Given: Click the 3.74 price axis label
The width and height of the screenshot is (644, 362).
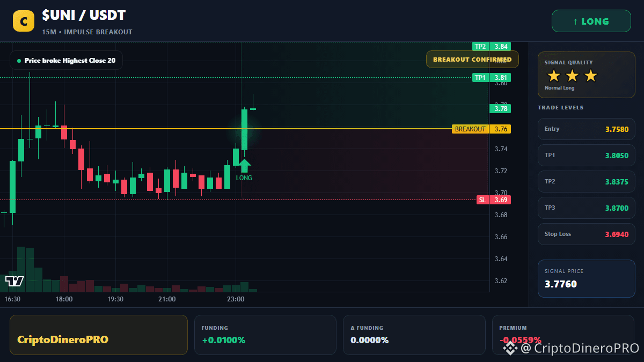Looking at the screenshot, I should pyautogui.click(x=501, y=149).
